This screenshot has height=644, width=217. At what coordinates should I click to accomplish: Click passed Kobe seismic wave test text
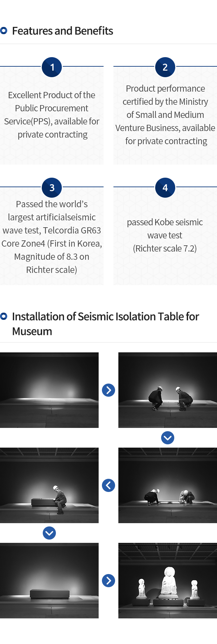pyautogui.click(x=165, y=235)
